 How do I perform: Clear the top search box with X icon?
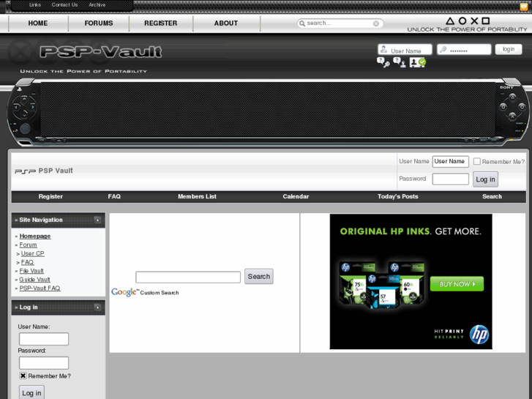pyautogui.click(x=376, y=23)
